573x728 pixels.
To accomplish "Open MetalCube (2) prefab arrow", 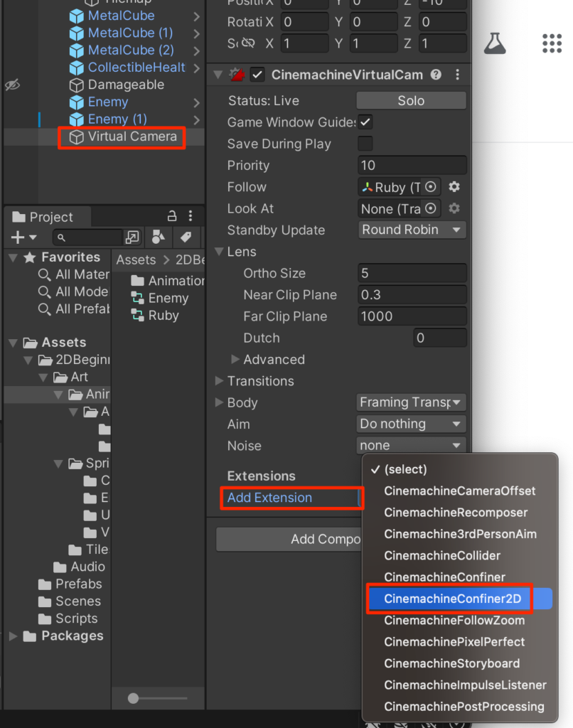I will [196, 51].
